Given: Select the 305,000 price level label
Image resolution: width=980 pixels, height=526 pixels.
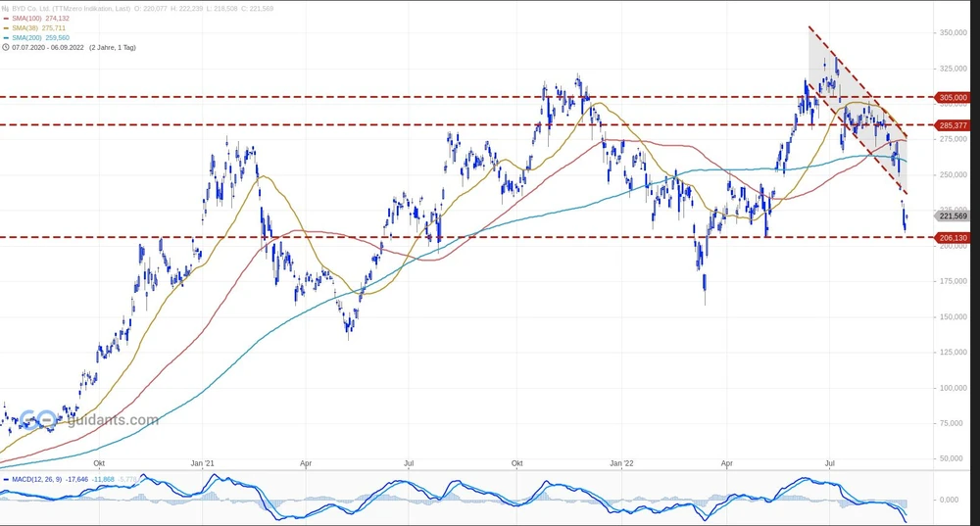Looking at the screenshot, I should [x=953, y=98].
